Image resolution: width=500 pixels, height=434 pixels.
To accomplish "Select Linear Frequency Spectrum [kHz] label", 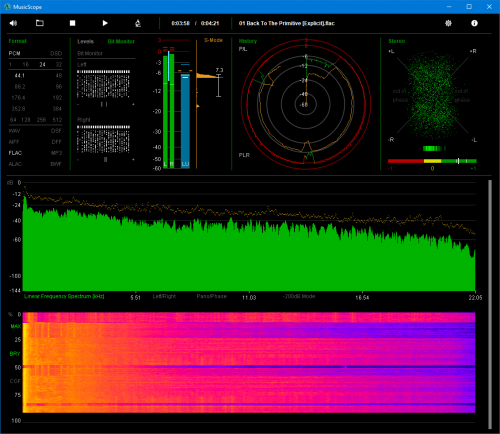I will pos(64,296).
